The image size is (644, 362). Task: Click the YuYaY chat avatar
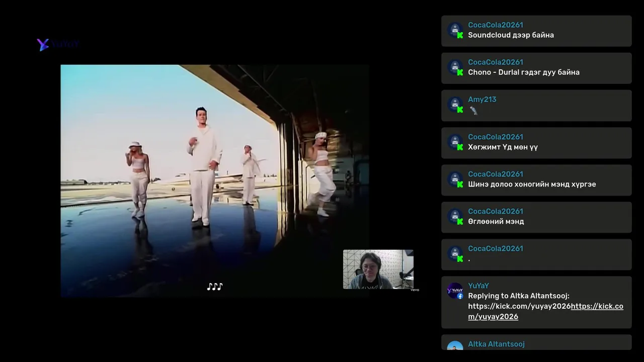(x=455, y=291)
